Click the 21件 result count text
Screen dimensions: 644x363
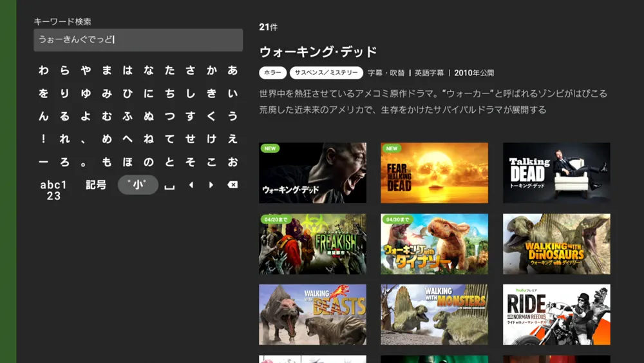268,27
